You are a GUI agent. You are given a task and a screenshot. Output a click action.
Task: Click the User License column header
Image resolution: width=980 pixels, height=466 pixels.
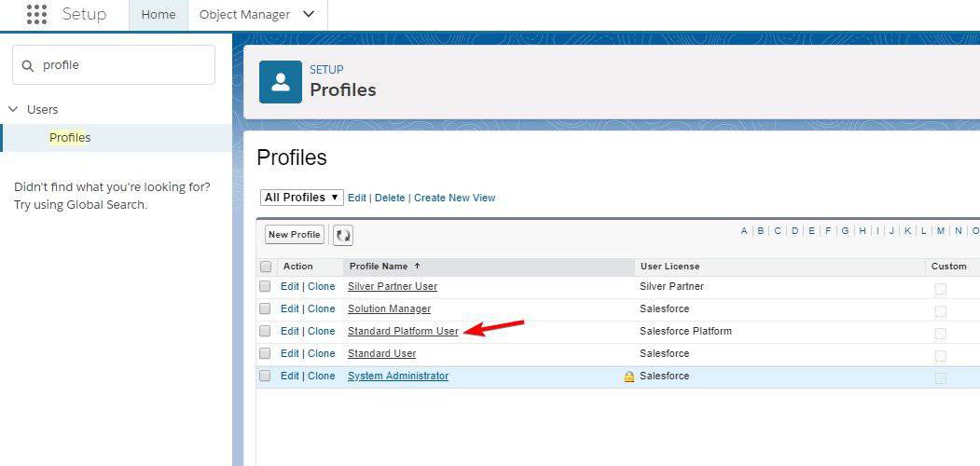[670, 267]
